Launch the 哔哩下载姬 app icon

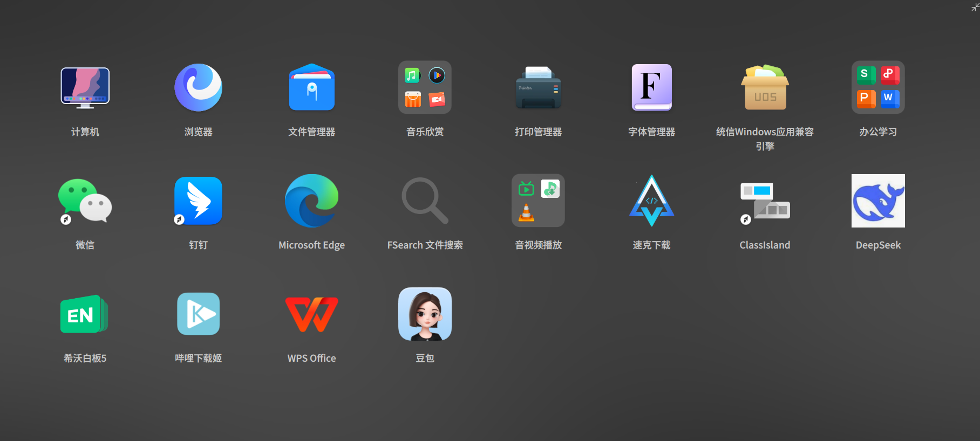tap(199, 314)
